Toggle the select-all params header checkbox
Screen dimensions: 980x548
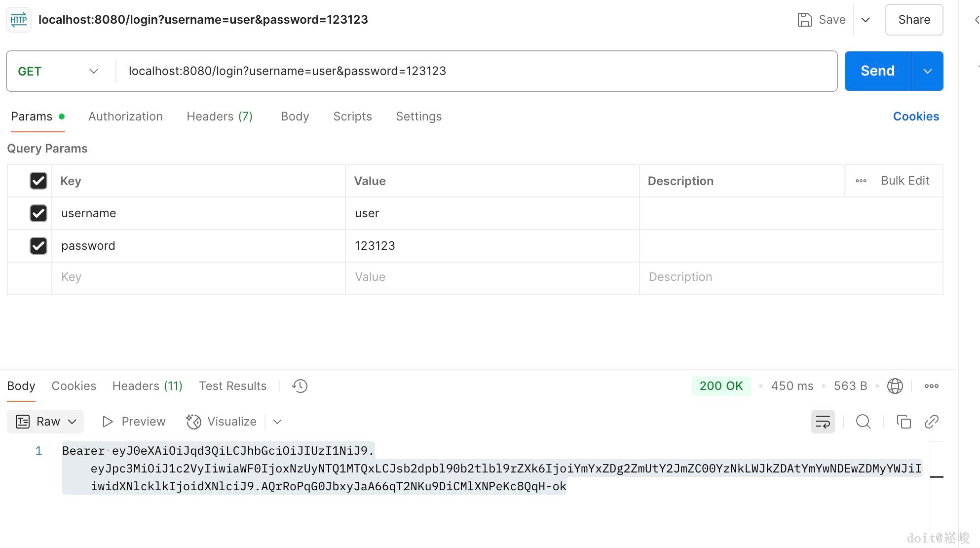38,181
